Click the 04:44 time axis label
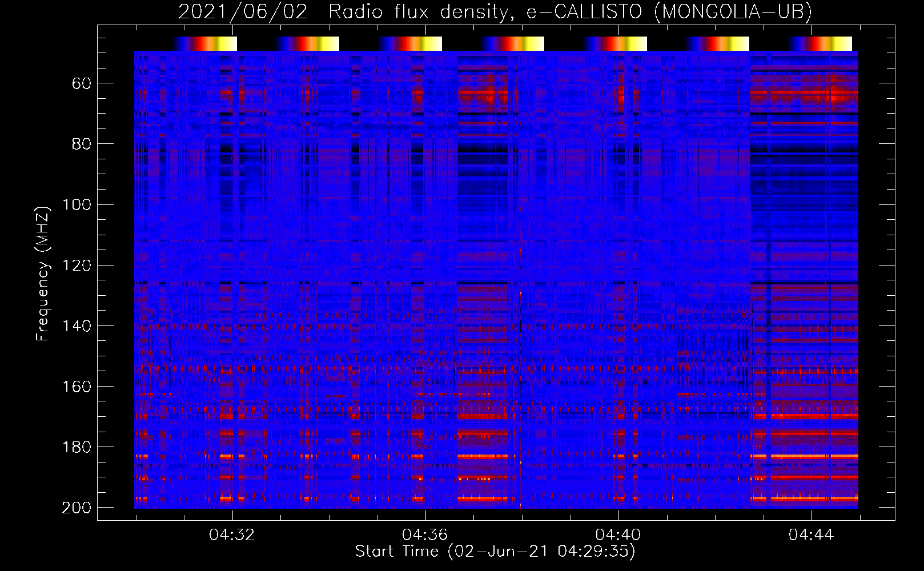The height and width of the screenshot is (571, 924). [x=811, y=535]
